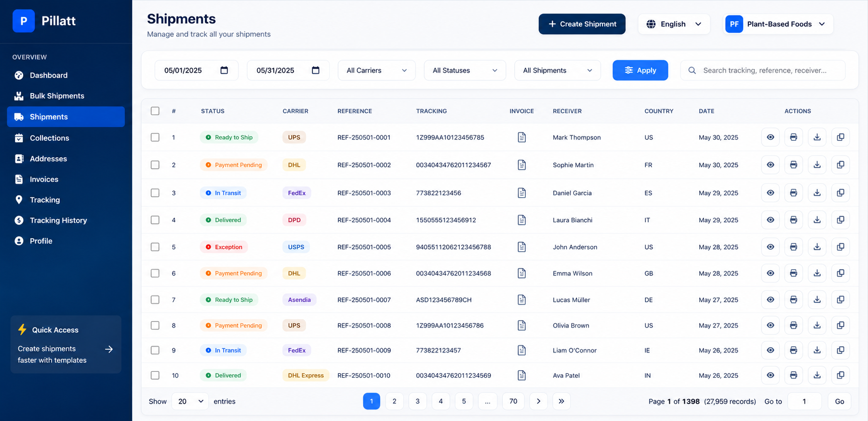868x421 pixels.
Task: Expand Plant-Based Foods account menu
Action: pos(779,24)
